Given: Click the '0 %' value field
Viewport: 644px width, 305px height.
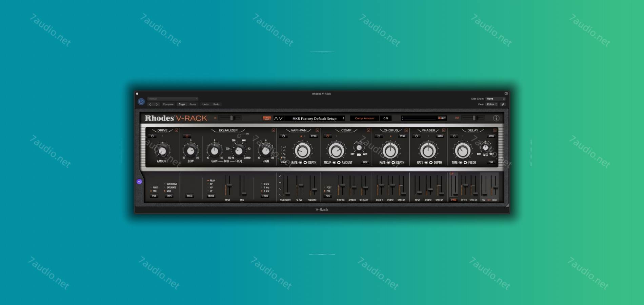Looking at the screenshot, I should pos(386,118).
